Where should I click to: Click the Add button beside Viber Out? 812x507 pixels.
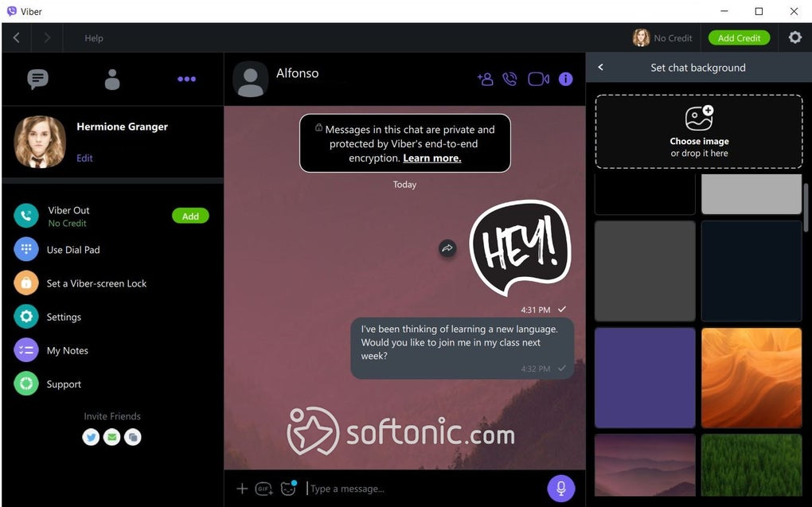(190, 216)
